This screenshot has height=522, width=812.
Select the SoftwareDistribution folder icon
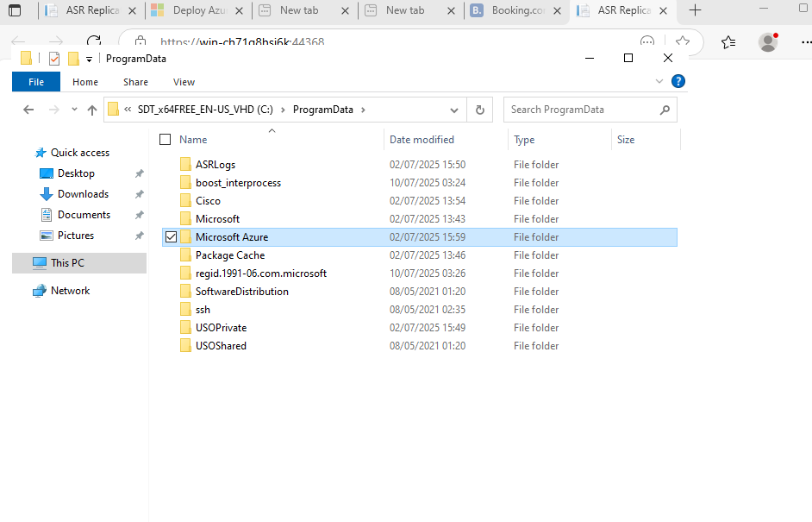185,292
